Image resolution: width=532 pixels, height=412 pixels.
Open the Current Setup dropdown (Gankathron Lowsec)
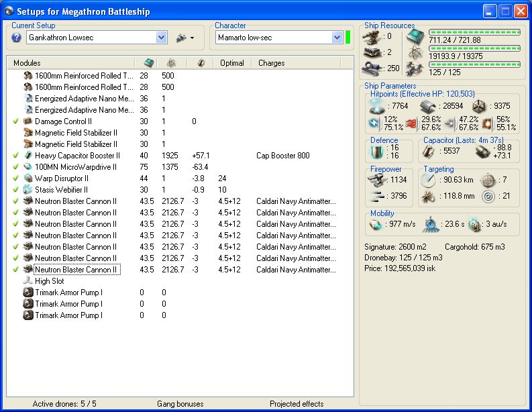161,38
